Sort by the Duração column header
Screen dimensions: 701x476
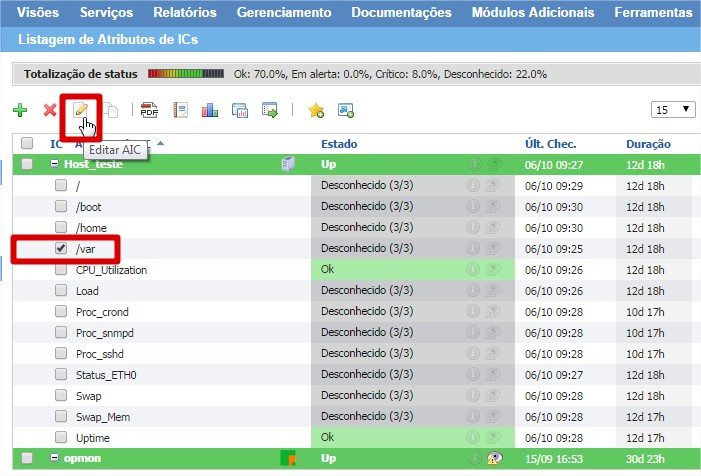click(648, 144)
